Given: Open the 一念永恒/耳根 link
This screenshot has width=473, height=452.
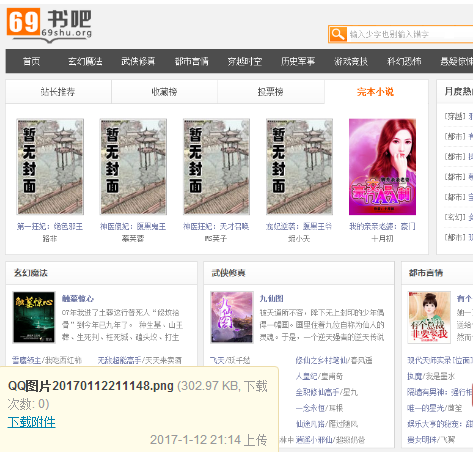Looking at the screenshot, I should coord(319,408).
